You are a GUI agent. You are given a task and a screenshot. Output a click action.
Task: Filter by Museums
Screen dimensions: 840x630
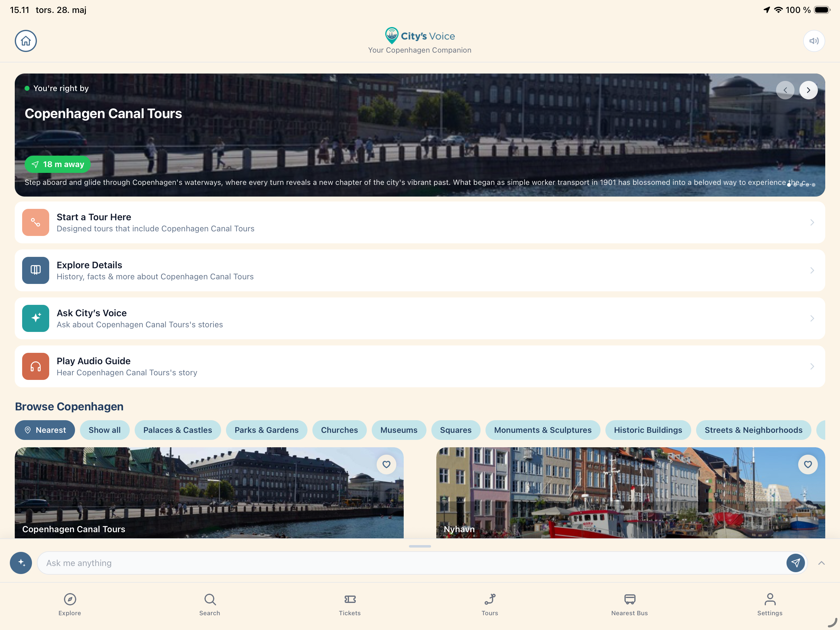[399, 430]
